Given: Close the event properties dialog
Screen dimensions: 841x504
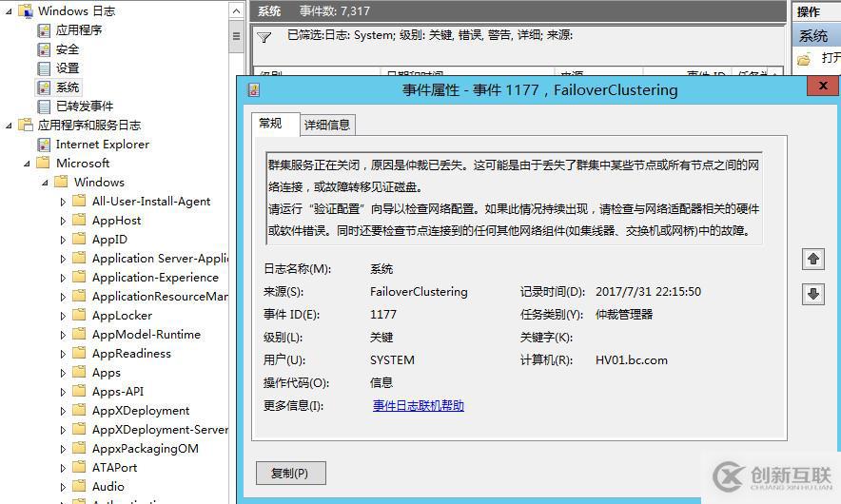Looking at the screenshot, I should pos(823,86).
